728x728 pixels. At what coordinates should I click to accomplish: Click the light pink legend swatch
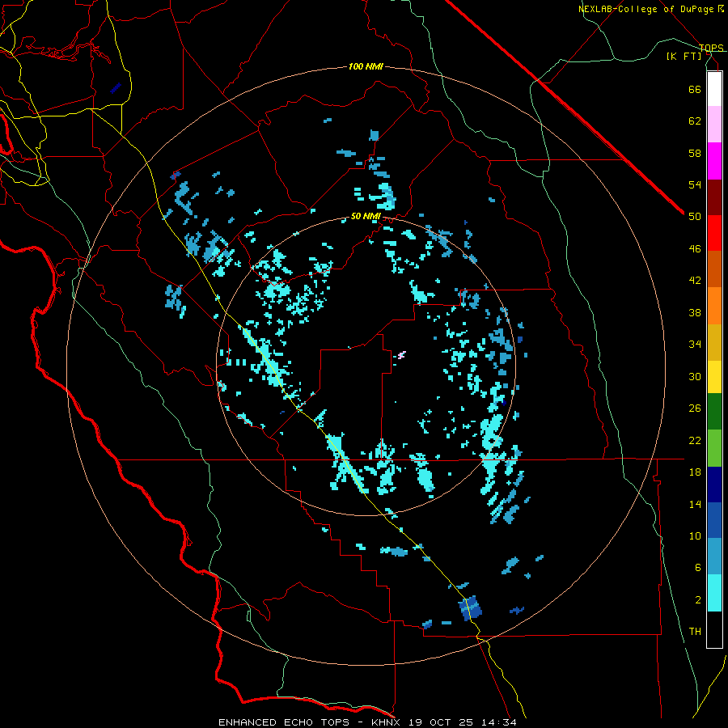714,125
